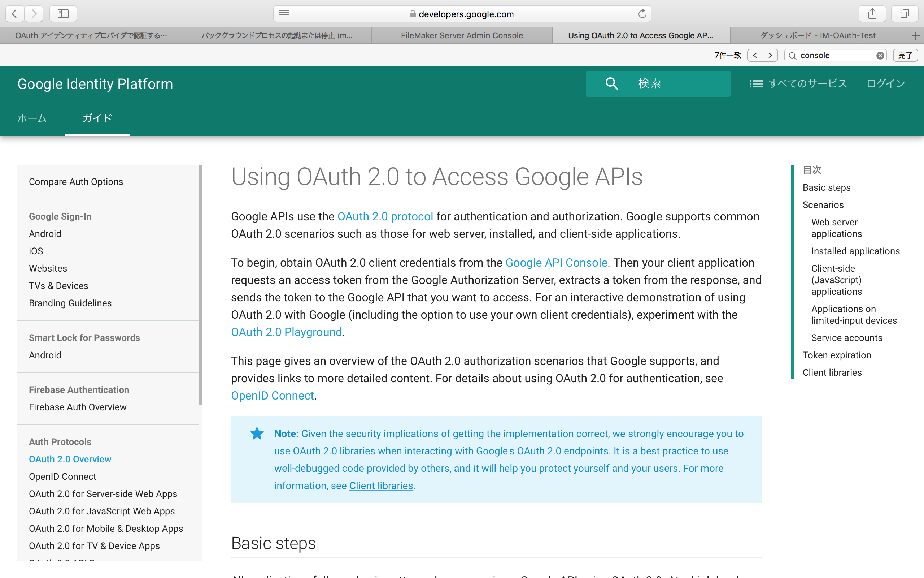924x578 pixels.
Task: Switch to FileMaker Server Admin Console tab
Action: (462, 35)
